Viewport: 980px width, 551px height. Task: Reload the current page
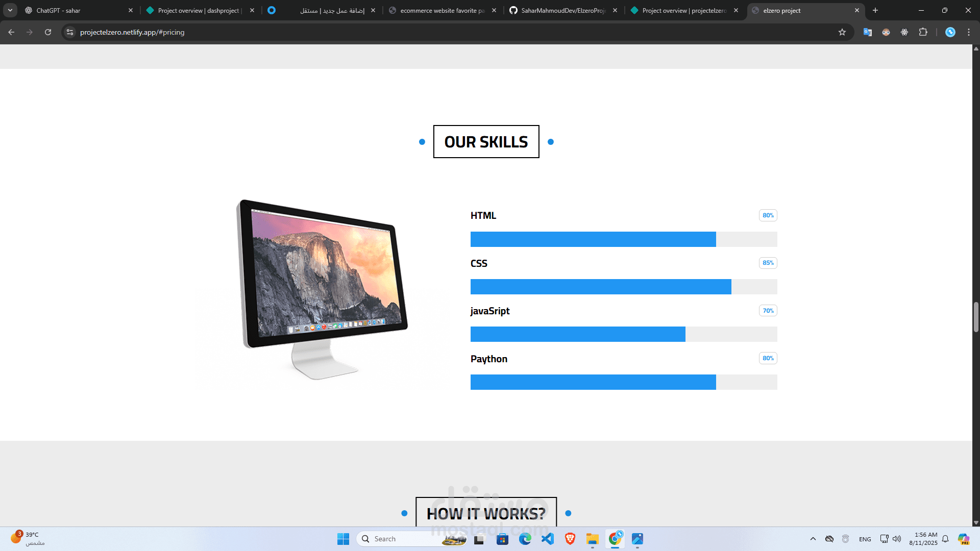(48, 32)
